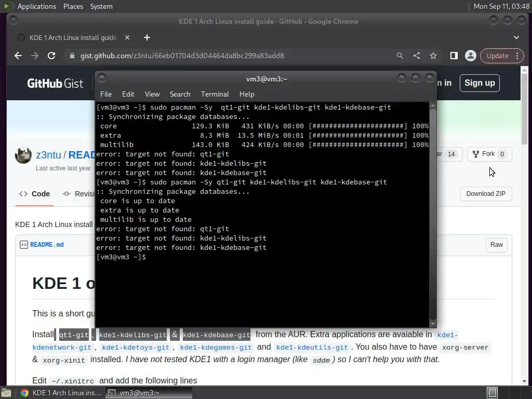Screen dimensions: 532x399
Task: Click the show desktop icon in the bottom panel
Action: [x=6, y=393]
